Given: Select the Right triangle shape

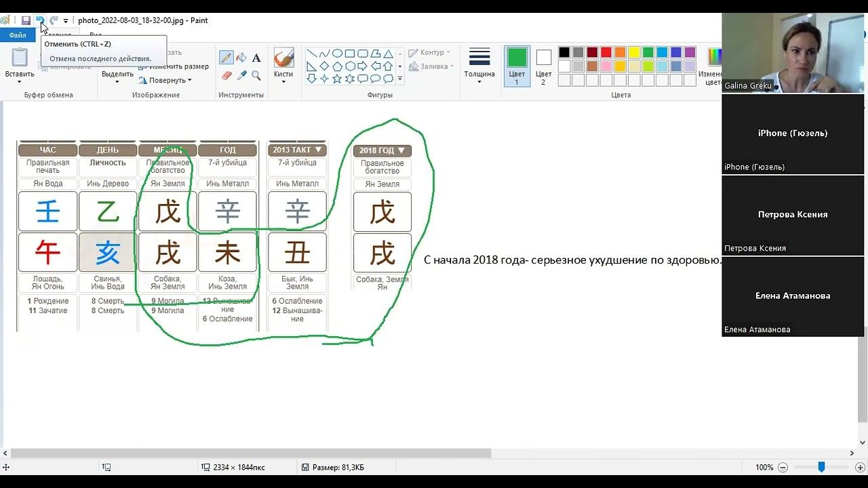Looking at the screenshot, I should pos(311,66).
